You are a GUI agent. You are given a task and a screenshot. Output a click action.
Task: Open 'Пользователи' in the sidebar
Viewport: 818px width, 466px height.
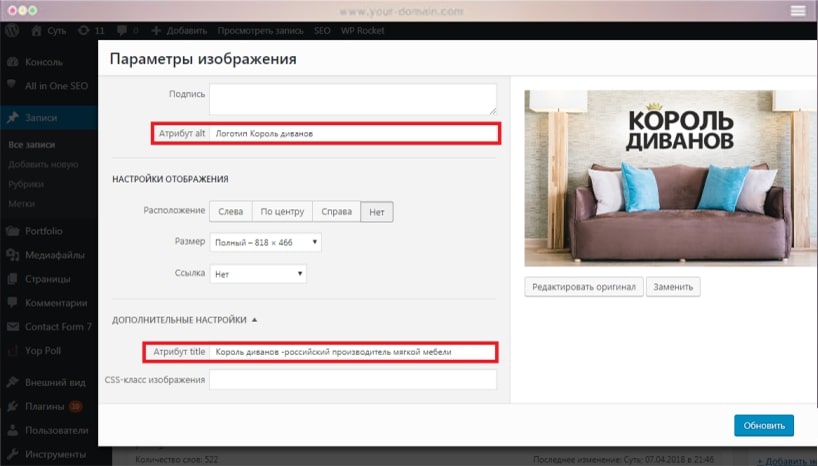tap(57, 431)
